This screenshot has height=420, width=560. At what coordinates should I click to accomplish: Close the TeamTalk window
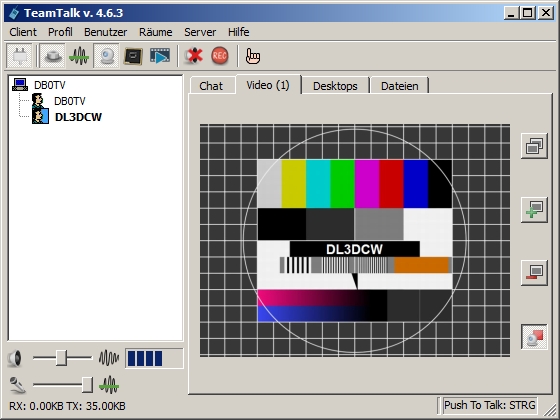click(x=545, y=13)
